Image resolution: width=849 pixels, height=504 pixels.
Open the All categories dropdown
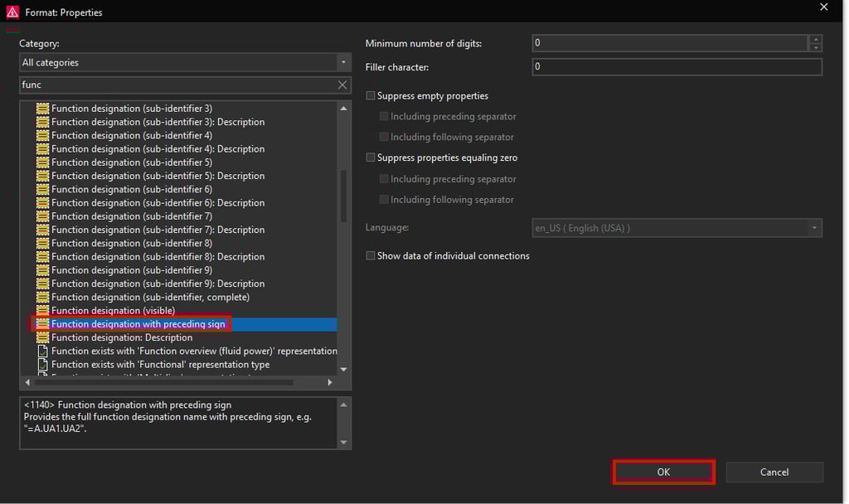coord(343,63)
